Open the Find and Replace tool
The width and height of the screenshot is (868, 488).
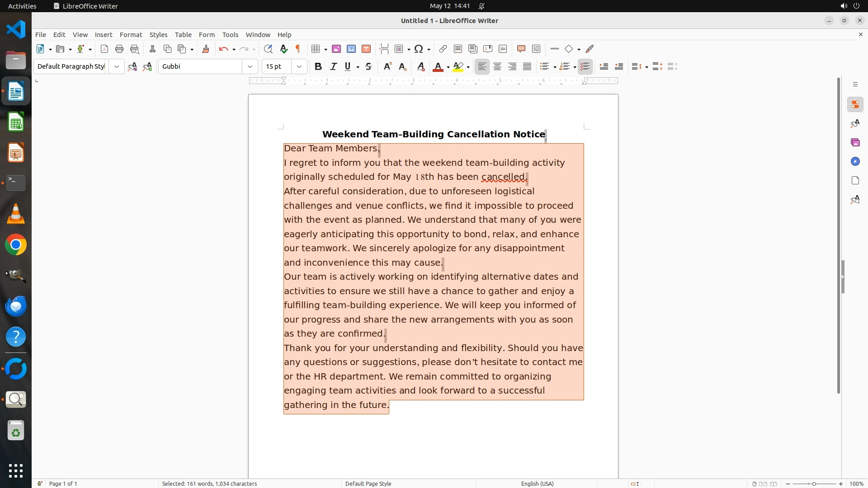pos(268,49)
